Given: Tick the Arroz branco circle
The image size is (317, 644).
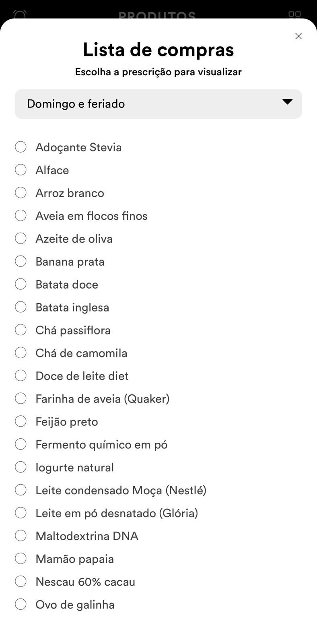Looking at the screenshot, I should 21,193.
